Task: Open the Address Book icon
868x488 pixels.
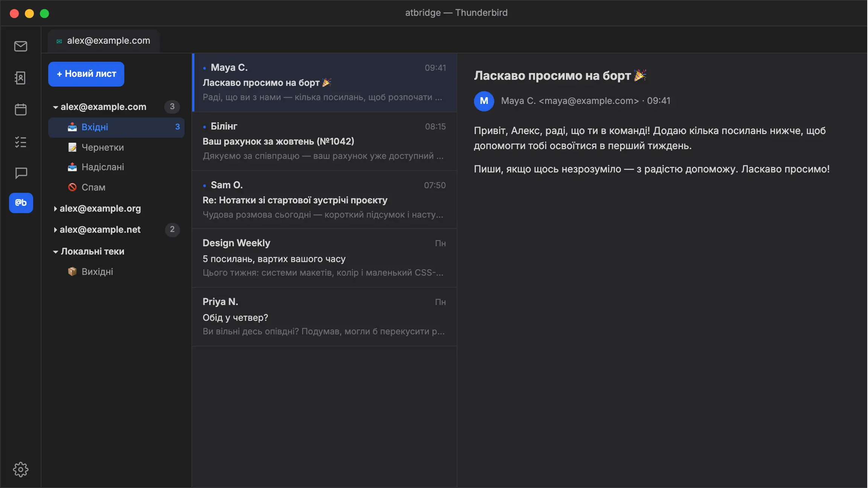Action: pos(21,78)
